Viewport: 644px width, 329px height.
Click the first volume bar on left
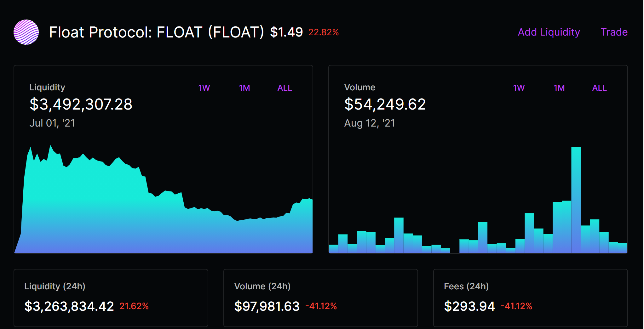(x=333, y=249)
